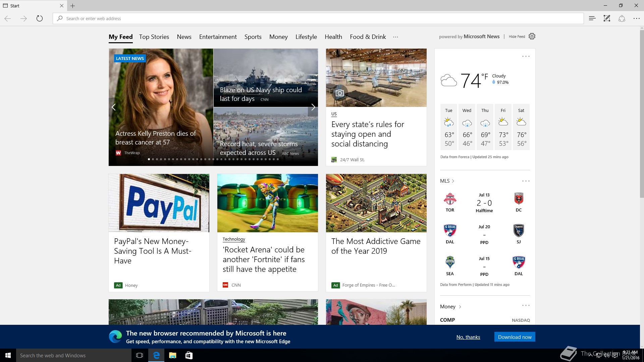The height and width of the screenshot is (362, 644).
Task: Click the Download now button
Action: [x=515, y=337]
